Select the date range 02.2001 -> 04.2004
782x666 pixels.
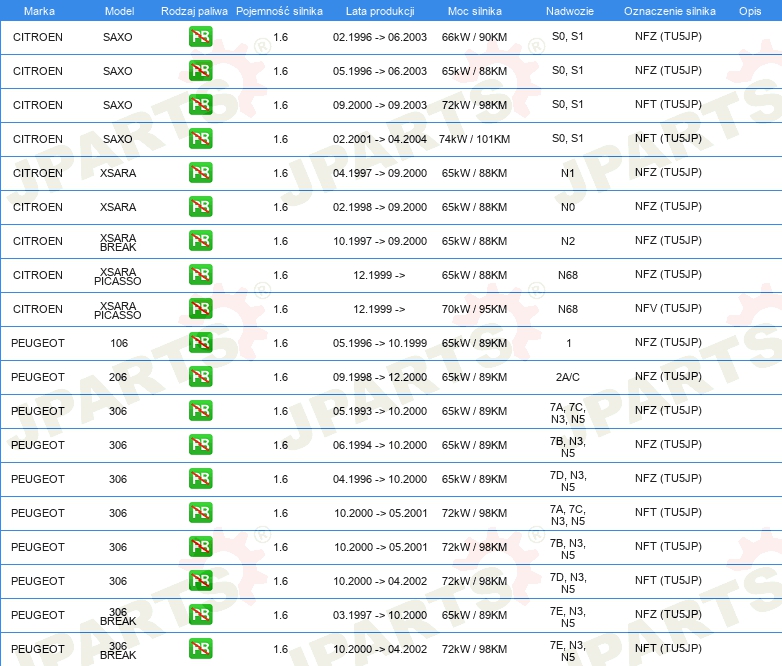click(380, 139)
